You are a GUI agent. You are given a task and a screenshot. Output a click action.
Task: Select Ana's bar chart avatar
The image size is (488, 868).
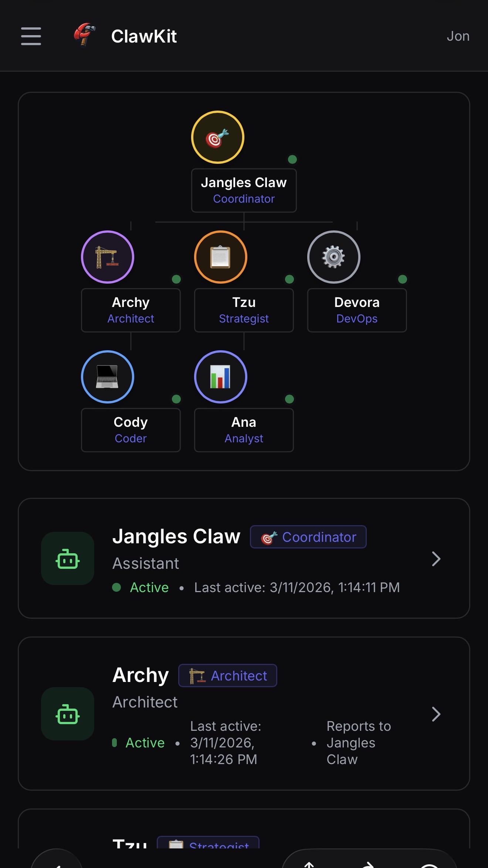pos(221,377)
